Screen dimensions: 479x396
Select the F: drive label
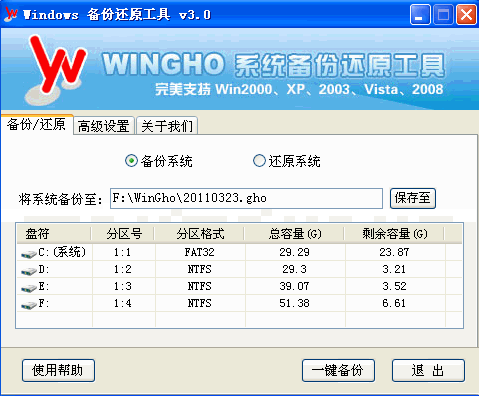pyautogui.click(x=44, y=303)
